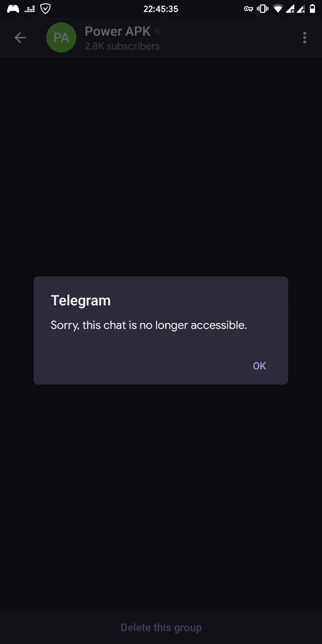Open the three-dot overflow menu
This screenshot has height=644, width=322.
pos(304,38)
